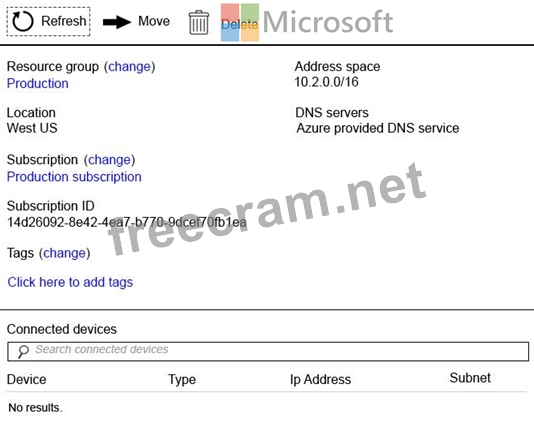Sort by the Device column header

(x=27, y=379)
